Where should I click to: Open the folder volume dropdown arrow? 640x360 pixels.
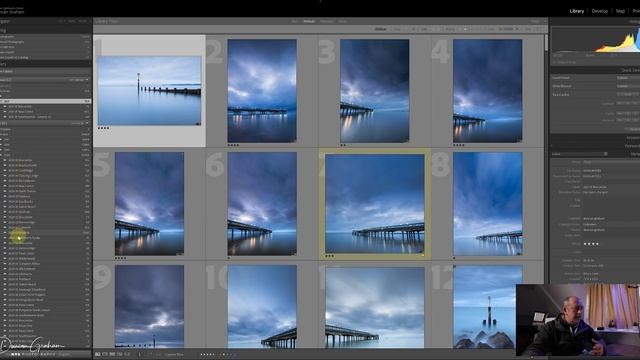pyautogui.click(x=87, y=80)
